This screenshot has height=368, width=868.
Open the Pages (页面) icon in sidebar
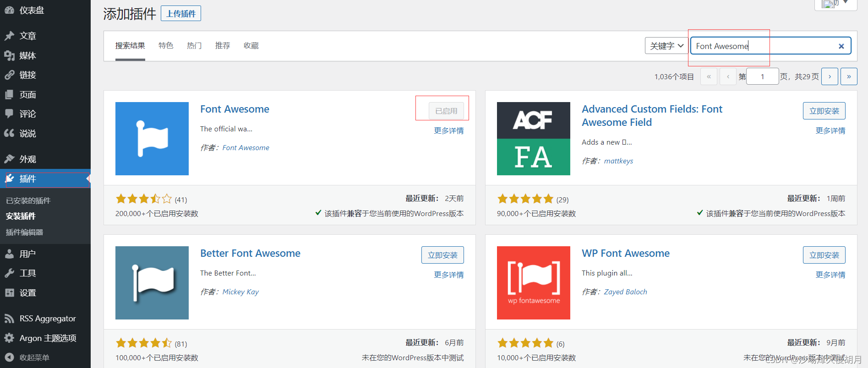tap(10, 95)
